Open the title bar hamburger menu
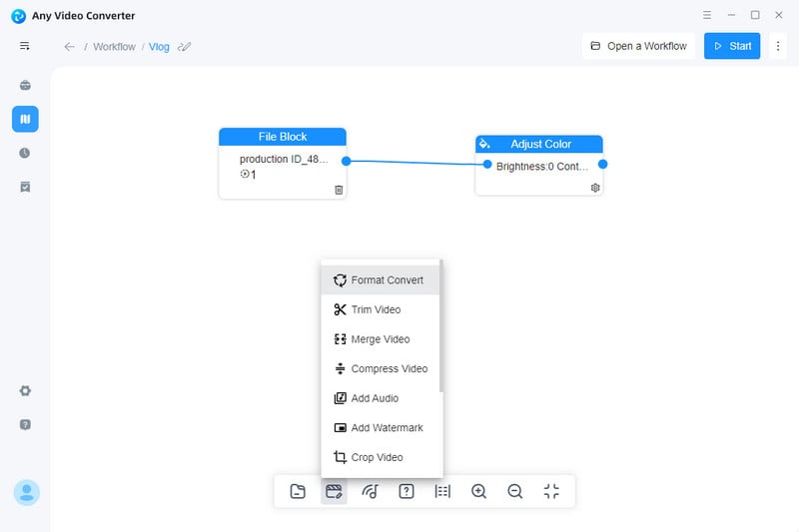This screenshot has height=532, width=799. tap(707, 15)
